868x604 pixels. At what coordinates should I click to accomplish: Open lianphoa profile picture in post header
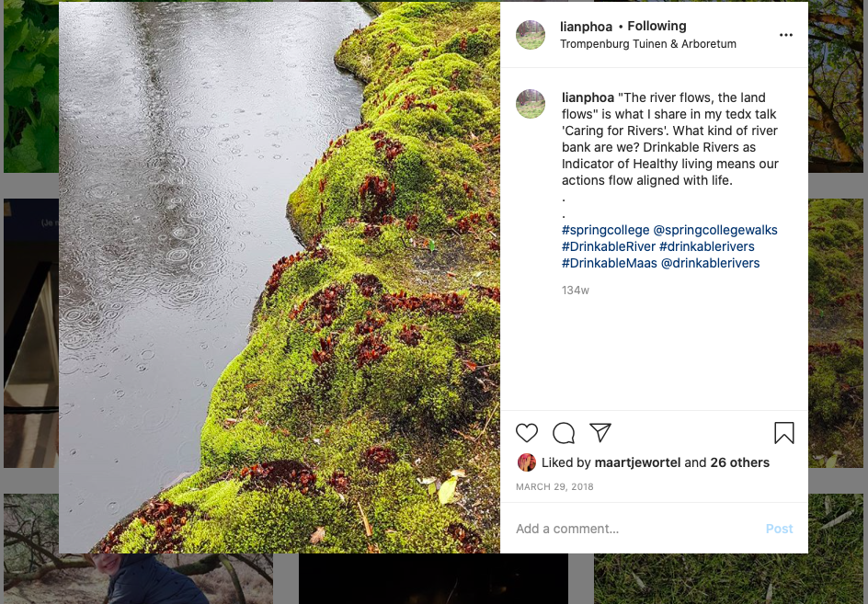(531, 35)
